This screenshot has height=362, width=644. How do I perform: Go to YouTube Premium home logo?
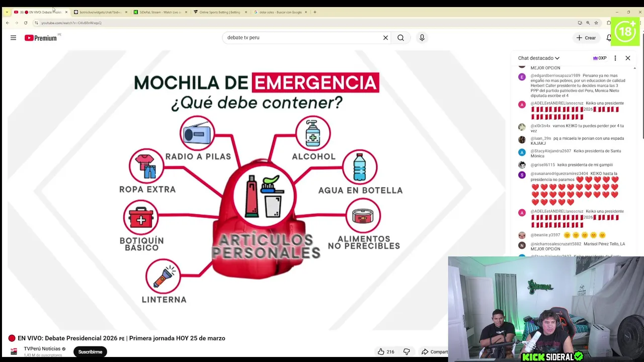40,38
